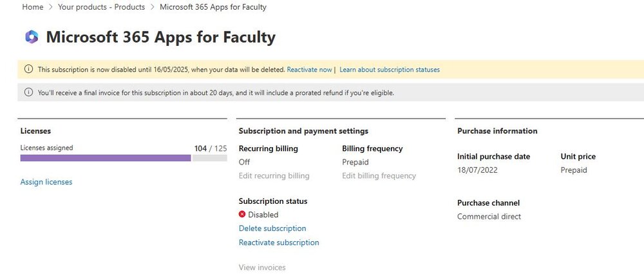
Task: Click Reactivate now in the banner
Action: pyautogui.click(x=309, y=70)
